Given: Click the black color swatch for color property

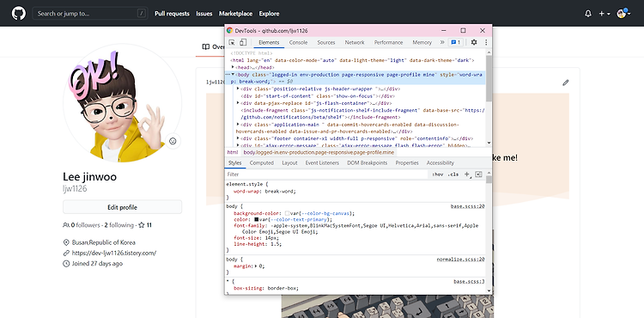Looking at the screenshot, I should 257,219.
